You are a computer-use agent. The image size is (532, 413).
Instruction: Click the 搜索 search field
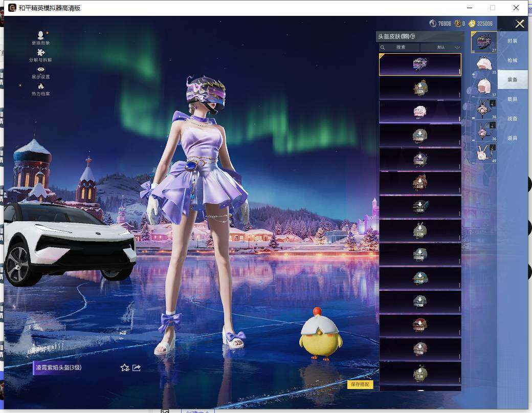[x=400, y=48]
